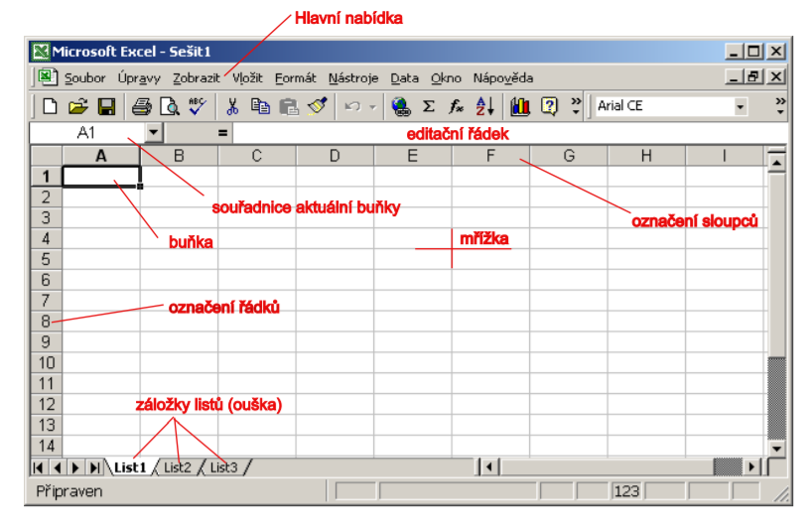The height and width of the screenshot is (528, 812).
Task: Go to previous sheet tab button
Action: tap(57, 467)
